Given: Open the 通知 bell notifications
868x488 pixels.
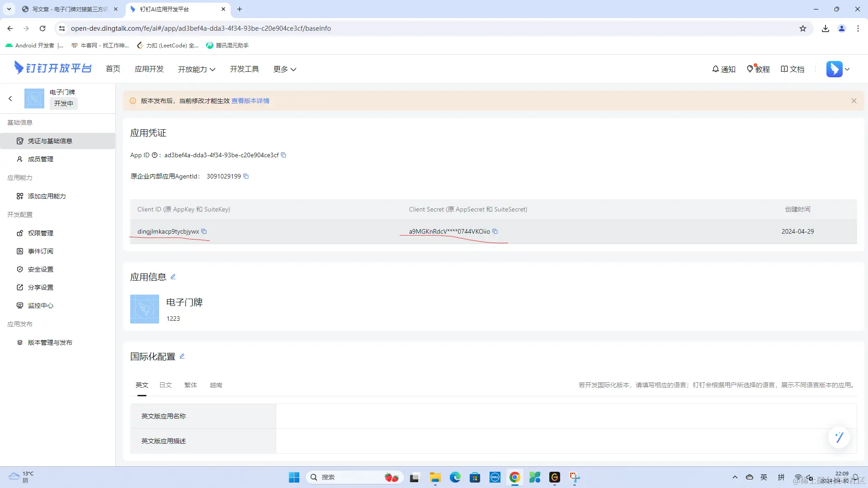Looking at the screenshot, I should click(x=723, y=69).
